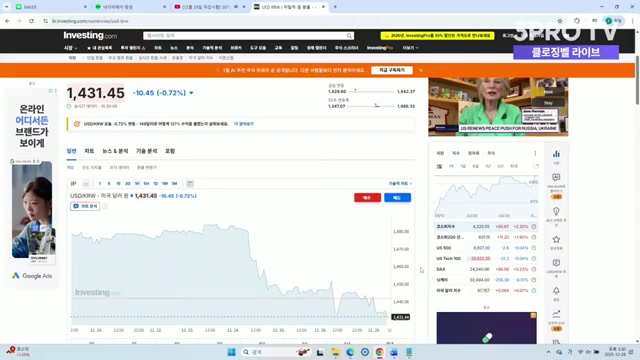
Task: Click the yellow InvestingPro discount banner
Action: tap(437, 36)
